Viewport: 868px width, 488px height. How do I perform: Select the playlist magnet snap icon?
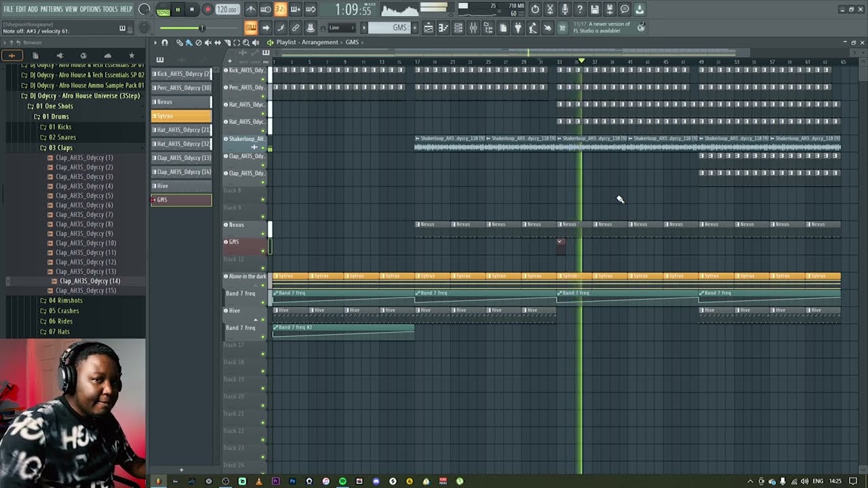point(165,43)
